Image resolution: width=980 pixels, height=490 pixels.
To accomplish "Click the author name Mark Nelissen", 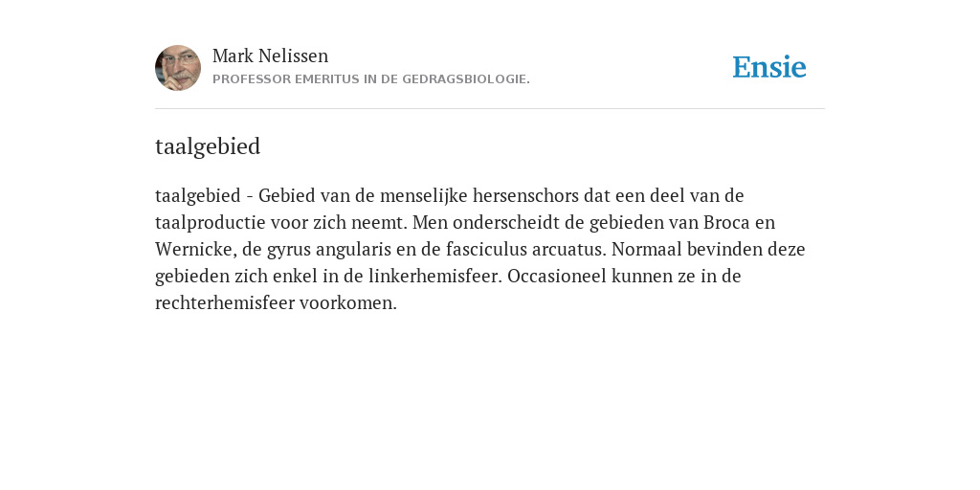I will (270, 56).
